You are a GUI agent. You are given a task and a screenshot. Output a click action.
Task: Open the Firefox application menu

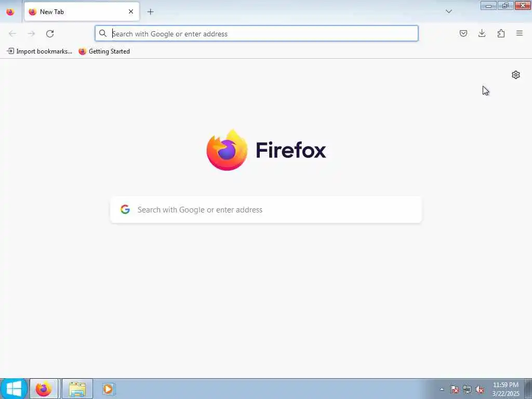(520, 33)
